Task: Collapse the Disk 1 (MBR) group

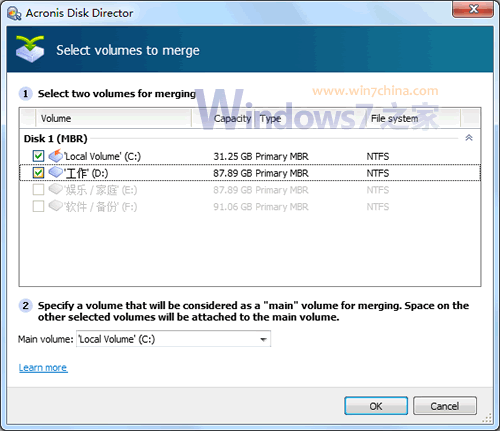Action: click(469, 138)
